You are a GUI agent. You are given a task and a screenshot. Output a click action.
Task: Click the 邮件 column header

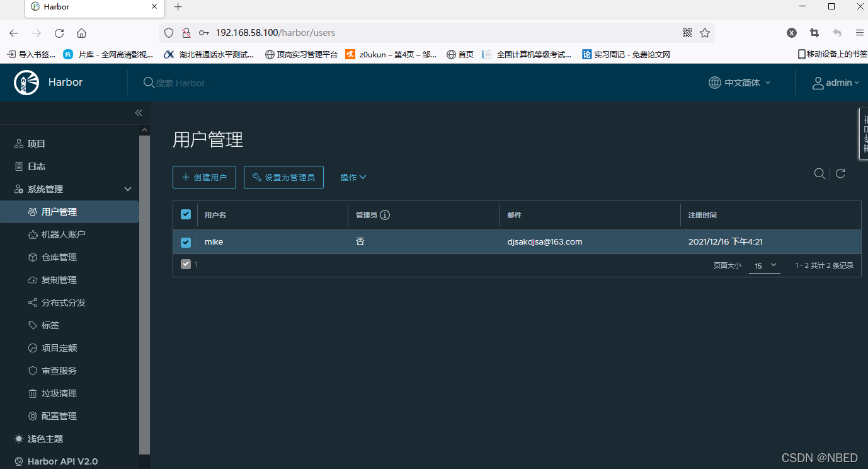click(x=515, y=215)
